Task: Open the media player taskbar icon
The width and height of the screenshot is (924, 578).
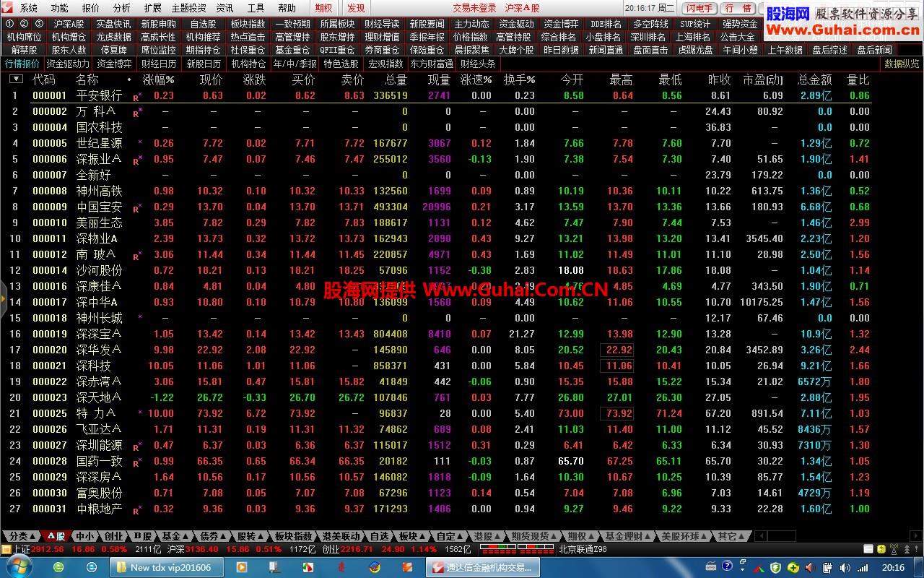Action: pos(242,567)
